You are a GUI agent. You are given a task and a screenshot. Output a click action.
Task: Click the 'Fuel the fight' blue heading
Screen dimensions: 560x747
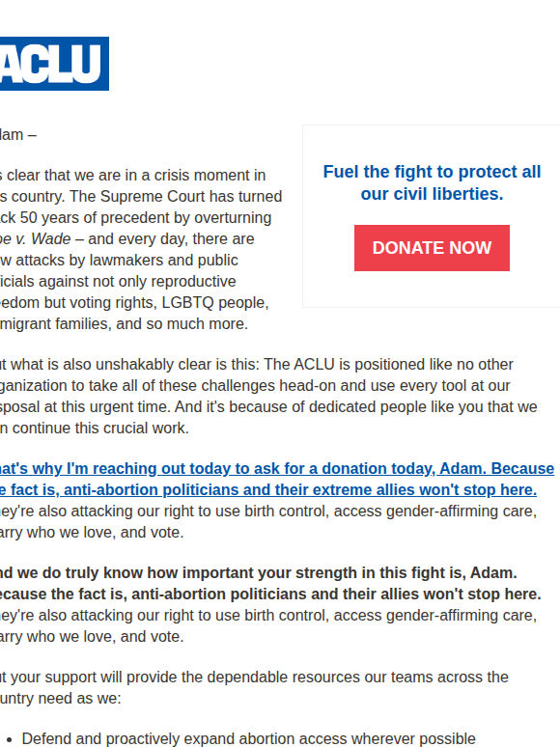(432, 183)
